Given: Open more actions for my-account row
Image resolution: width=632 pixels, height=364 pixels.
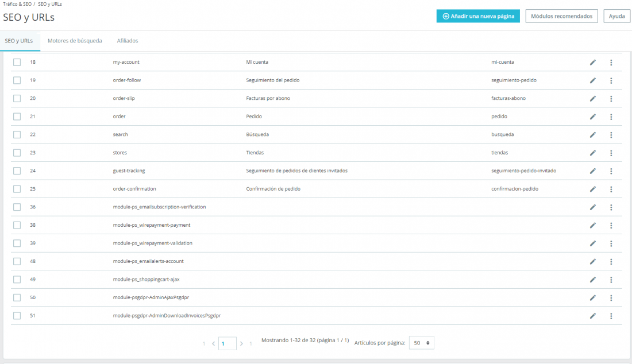Looking at the screenshot, I should [611, 63].
